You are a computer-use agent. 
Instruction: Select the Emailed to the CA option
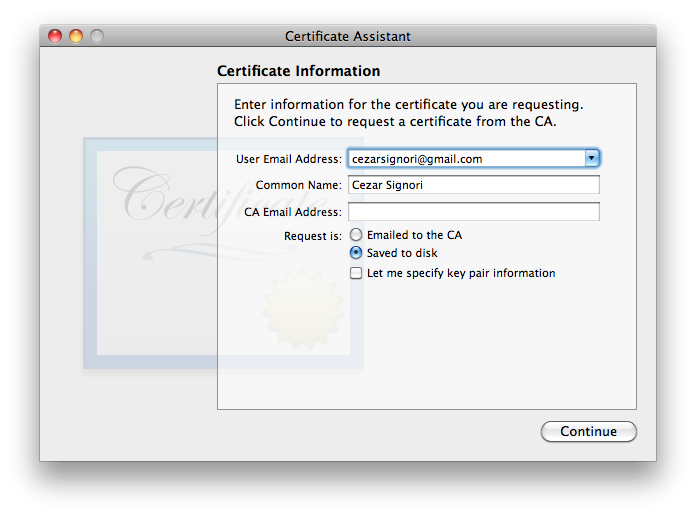(x=356, y=235)
